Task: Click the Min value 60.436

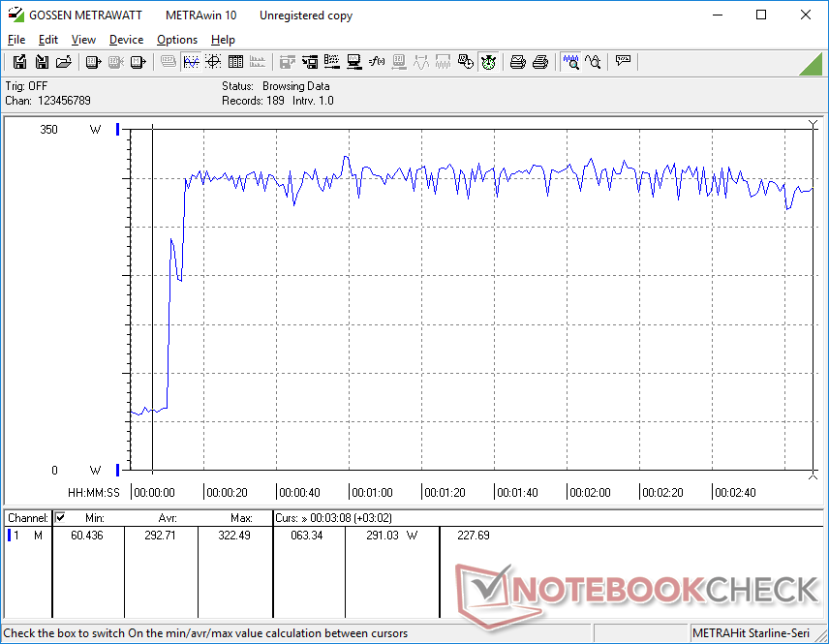Action: point(87,536)
